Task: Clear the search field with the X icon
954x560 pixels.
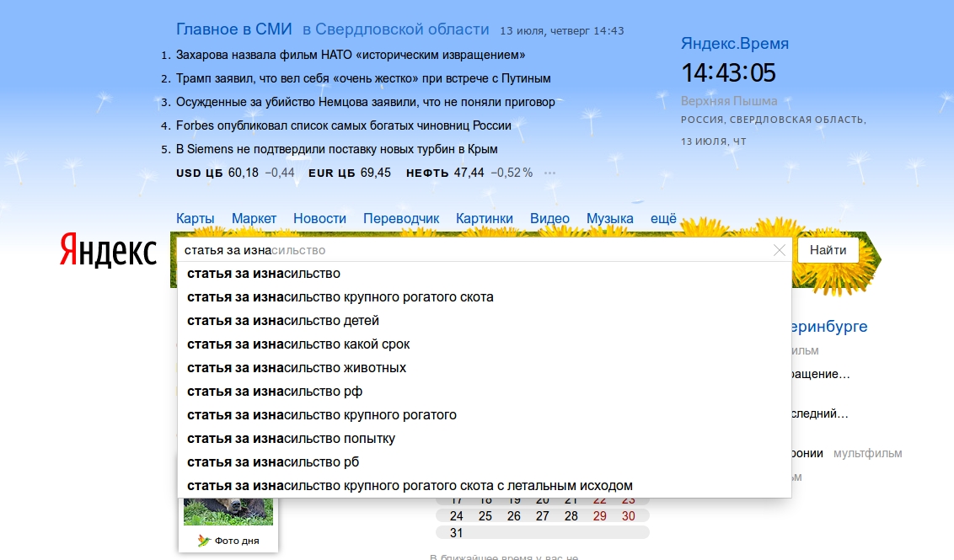Action: click(780, 250)
